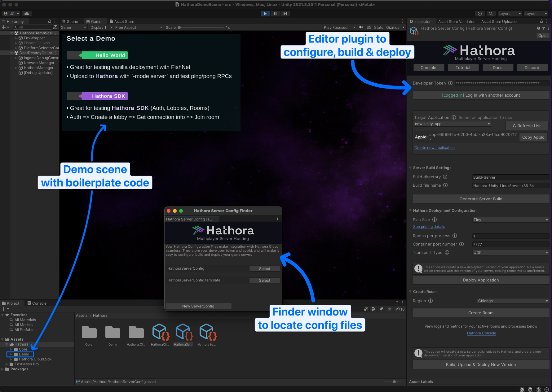Toggle the Inspector lock icon
This screenshot has height=392, width=552.
point(541,21)
